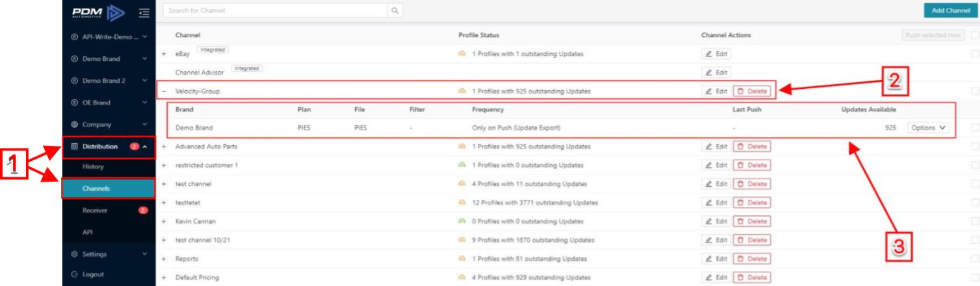Screen dimensions: 980x286
Task: Click the Distribution red badge showing 2
Action: [134, 147]
